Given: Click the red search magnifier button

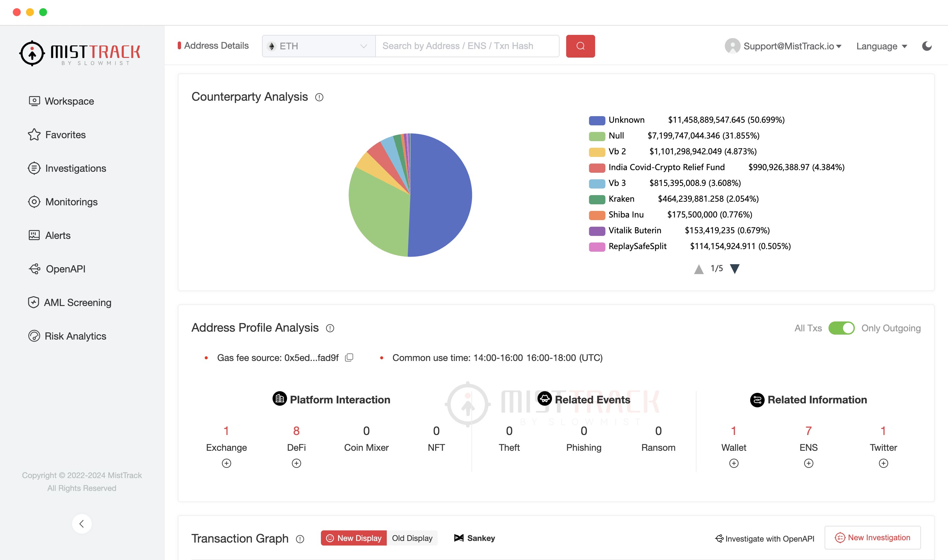Looking at the screenshot, I should (580, 46).
